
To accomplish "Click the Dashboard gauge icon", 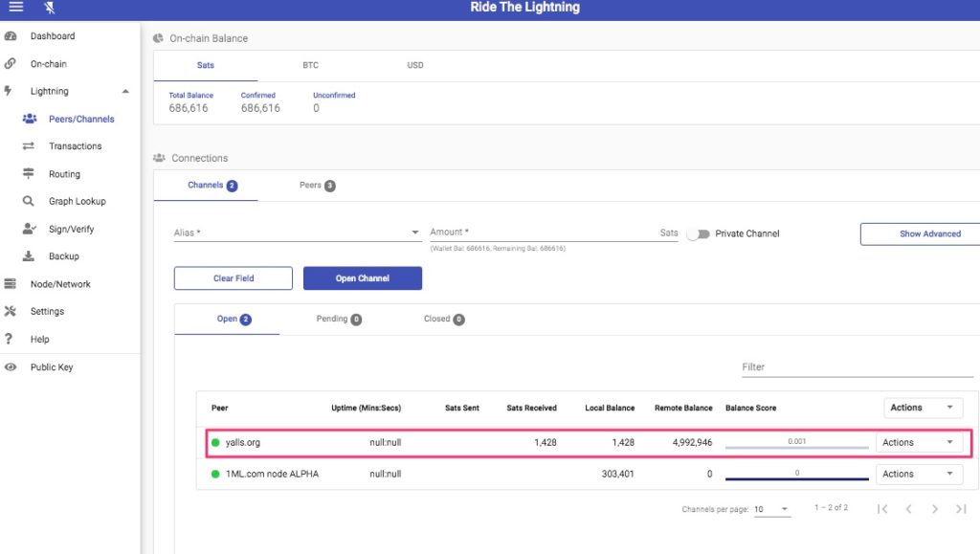I will point(10,36).
